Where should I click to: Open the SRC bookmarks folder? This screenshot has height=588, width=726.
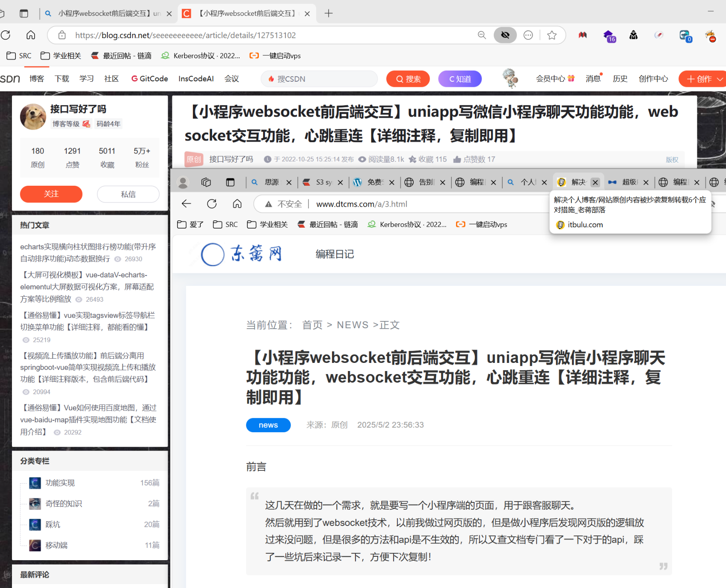(19, 56)
